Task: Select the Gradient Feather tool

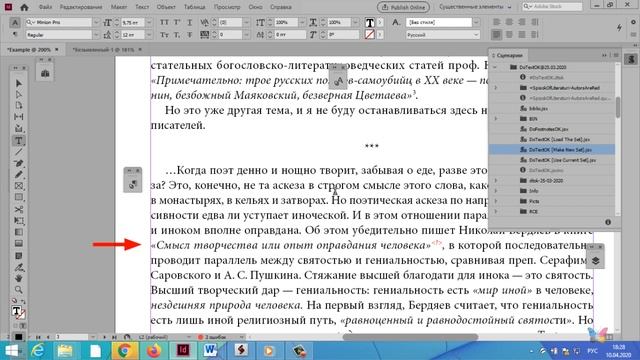Action: point(19,244)
